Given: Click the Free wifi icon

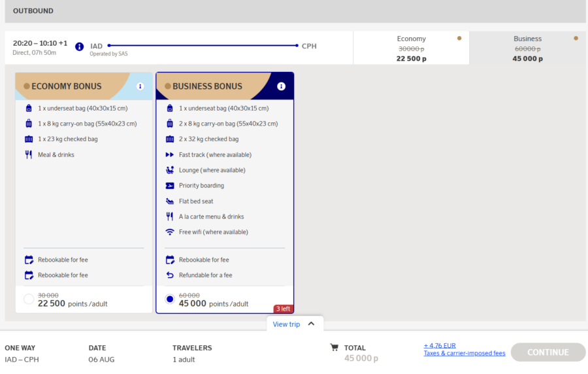Looking at the screenshot, I should [170, 232].
